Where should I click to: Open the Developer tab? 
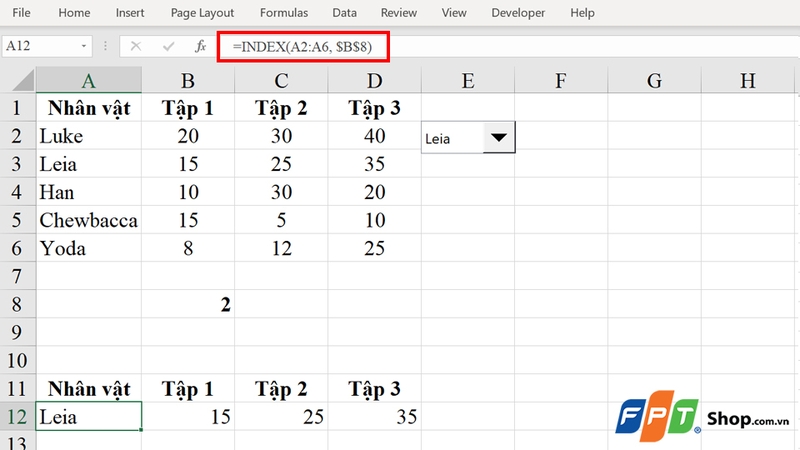point(518,13)
